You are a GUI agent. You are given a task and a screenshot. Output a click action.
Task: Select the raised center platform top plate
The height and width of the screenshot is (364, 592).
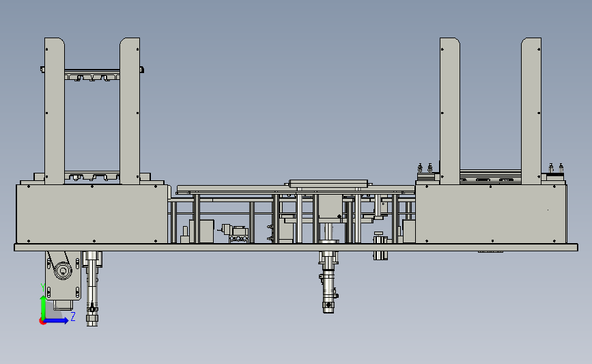pyautogui.click(x=328, y=184)
